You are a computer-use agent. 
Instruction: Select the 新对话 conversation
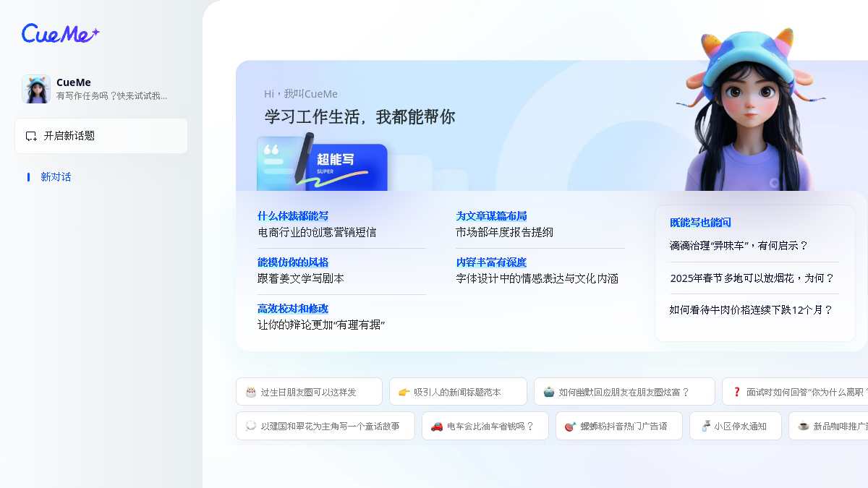(56, 177)
